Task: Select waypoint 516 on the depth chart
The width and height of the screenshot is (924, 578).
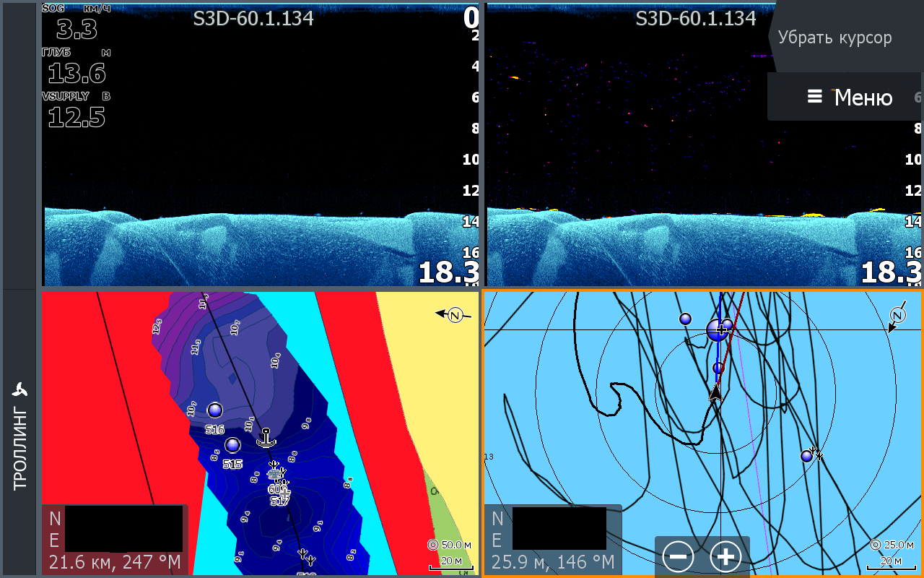Action: [x=214, y=410]
